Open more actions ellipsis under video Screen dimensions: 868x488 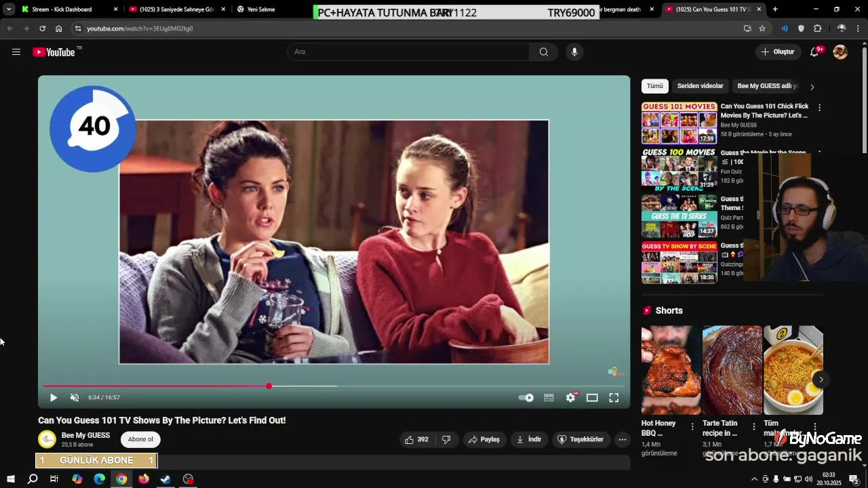coord(623,440)
